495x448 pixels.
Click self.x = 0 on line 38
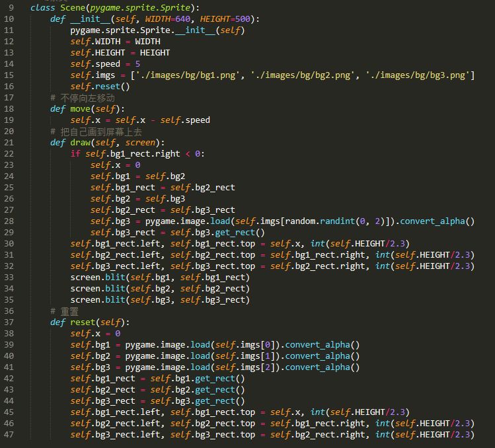click(95, 334)
